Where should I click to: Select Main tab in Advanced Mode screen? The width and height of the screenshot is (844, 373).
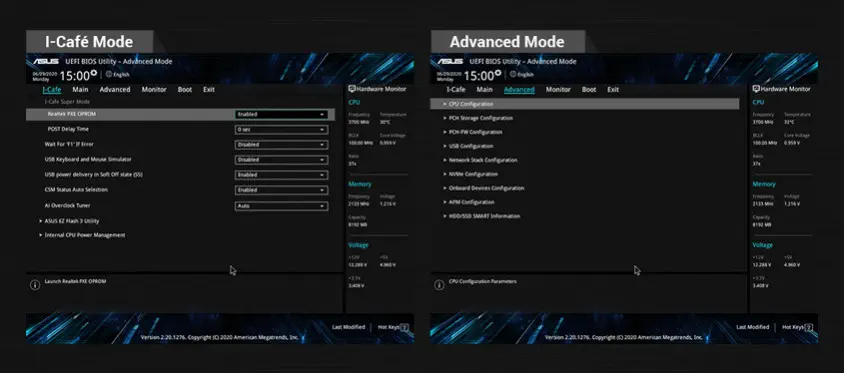(x=484, y=90)
